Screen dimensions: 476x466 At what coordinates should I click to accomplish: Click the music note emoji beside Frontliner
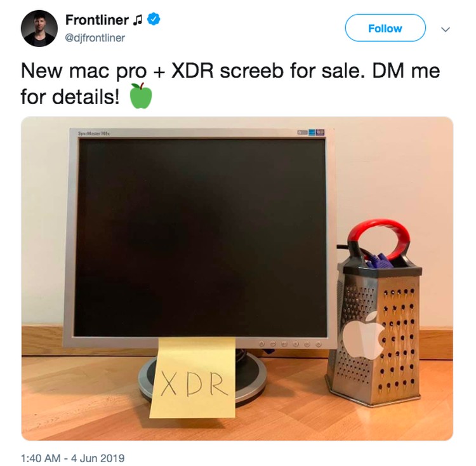pyautogui.click(x=138, y=20)
